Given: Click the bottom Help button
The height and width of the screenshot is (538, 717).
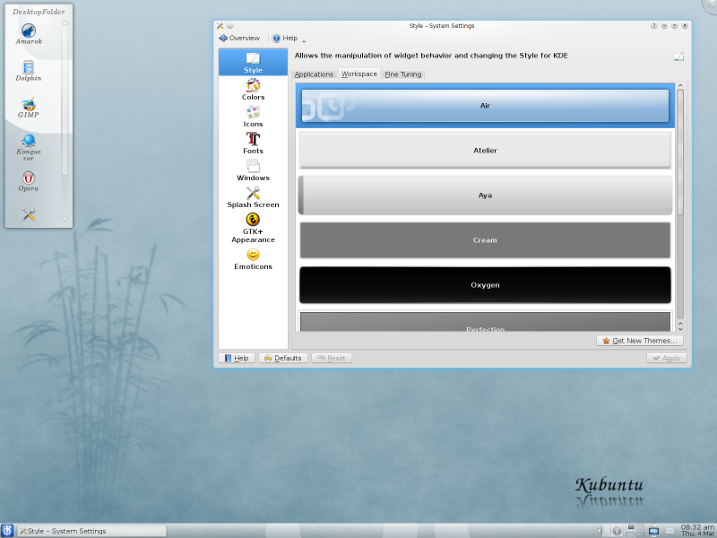Looking at the screenshot, I should pos(237,358).
